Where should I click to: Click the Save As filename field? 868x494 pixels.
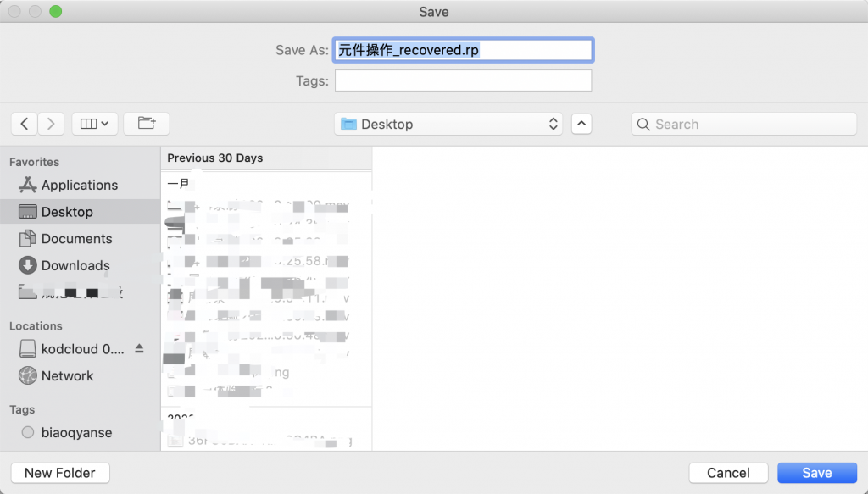click(463, 50)
